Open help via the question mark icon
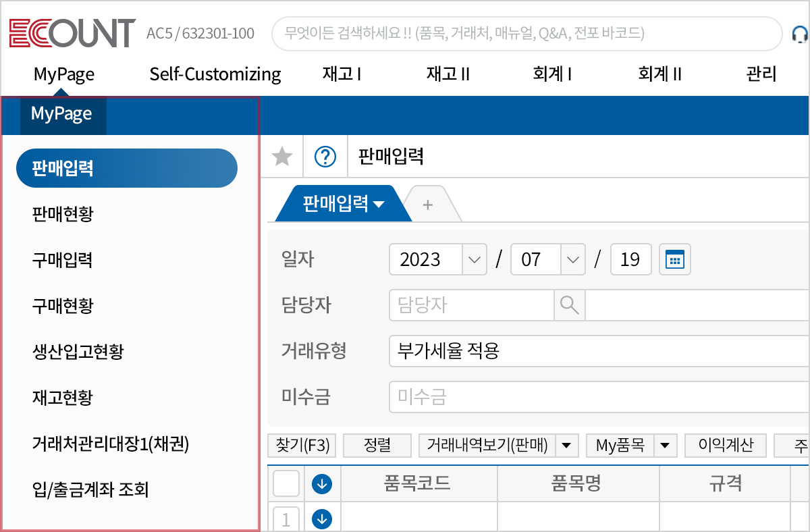This screenshot has width=810, height=532. coord(325,156)
